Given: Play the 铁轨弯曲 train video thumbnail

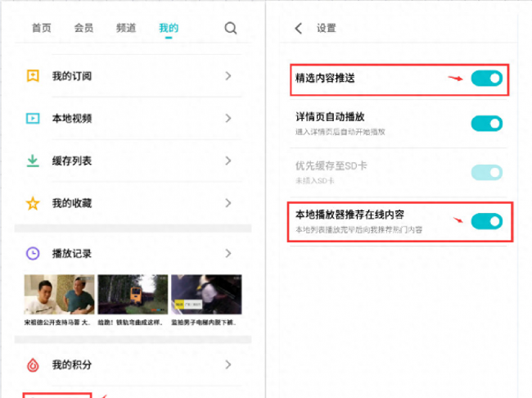Looking at the screenshot, I should (x=133, y=295).
